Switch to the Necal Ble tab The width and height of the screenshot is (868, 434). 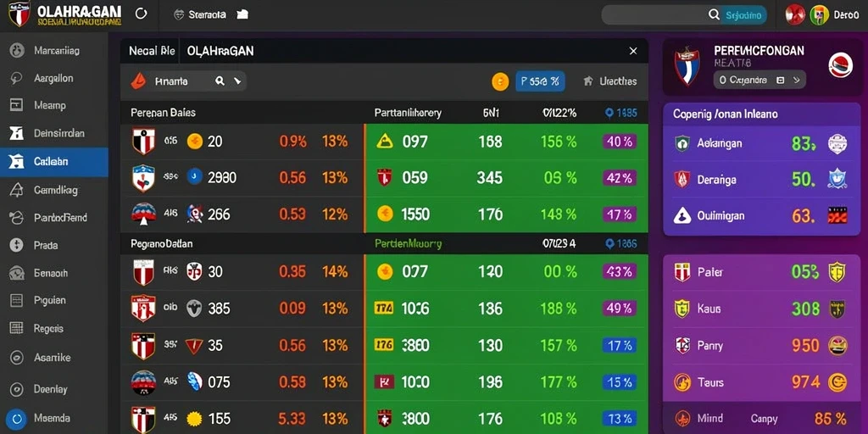click(x=152, y=51)
